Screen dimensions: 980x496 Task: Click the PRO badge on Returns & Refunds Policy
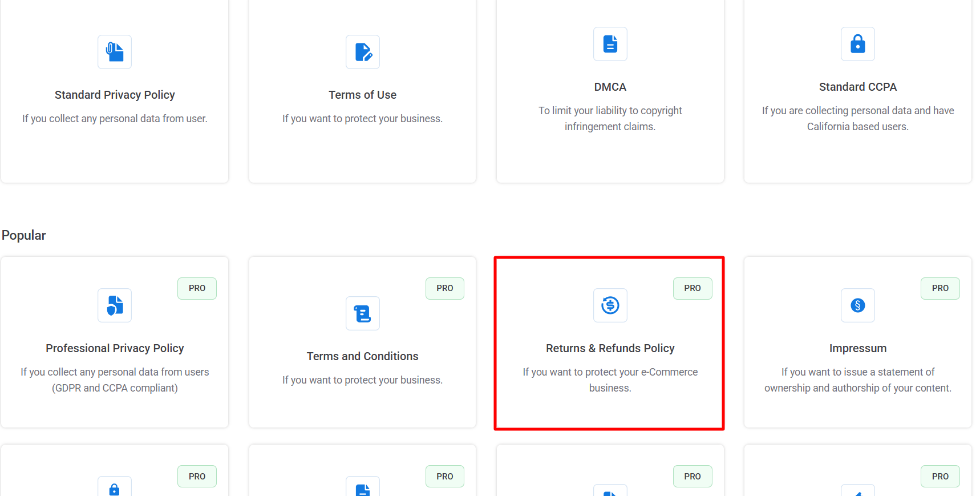click(x=692, y=288)
